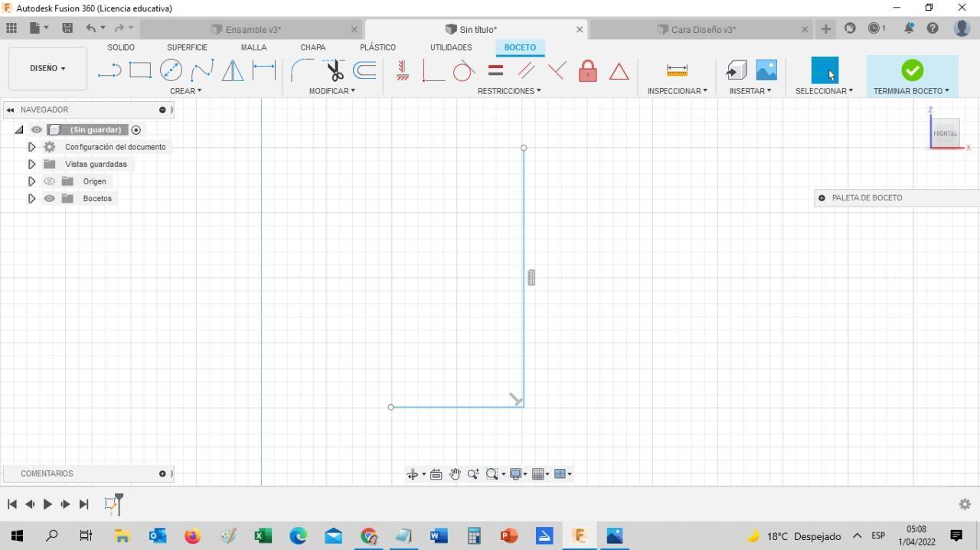Open the CREAR dropdown menu
Screen dimensions: 980x550
coord(186,91)
